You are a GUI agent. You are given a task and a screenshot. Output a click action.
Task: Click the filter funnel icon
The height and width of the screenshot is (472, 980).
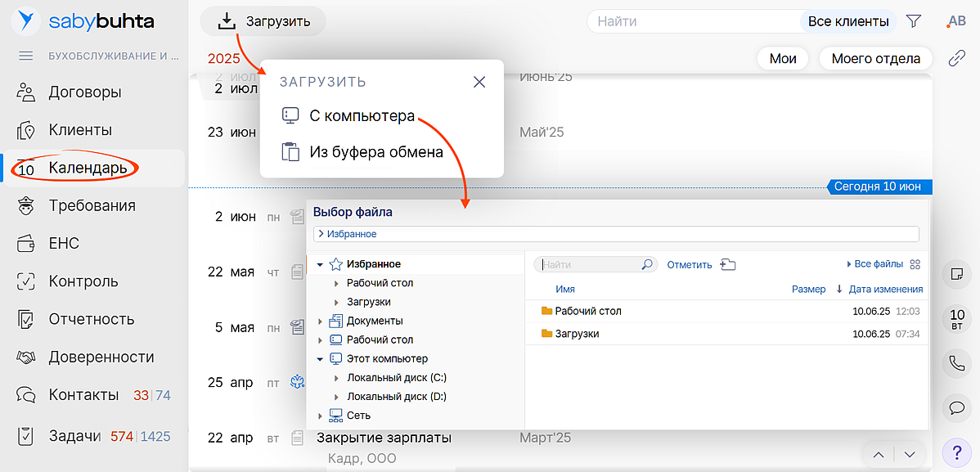(x=914, y=21)
